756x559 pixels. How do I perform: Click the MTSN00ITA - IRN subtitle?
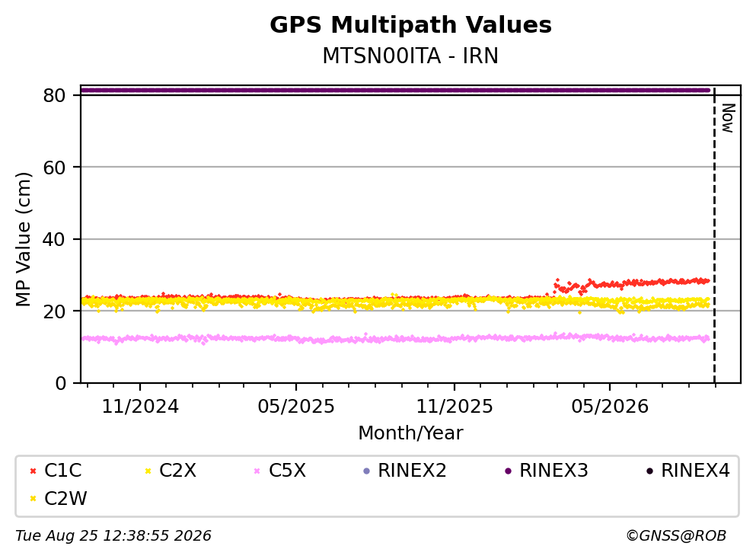pyautogui.click(x=411, y=56)
